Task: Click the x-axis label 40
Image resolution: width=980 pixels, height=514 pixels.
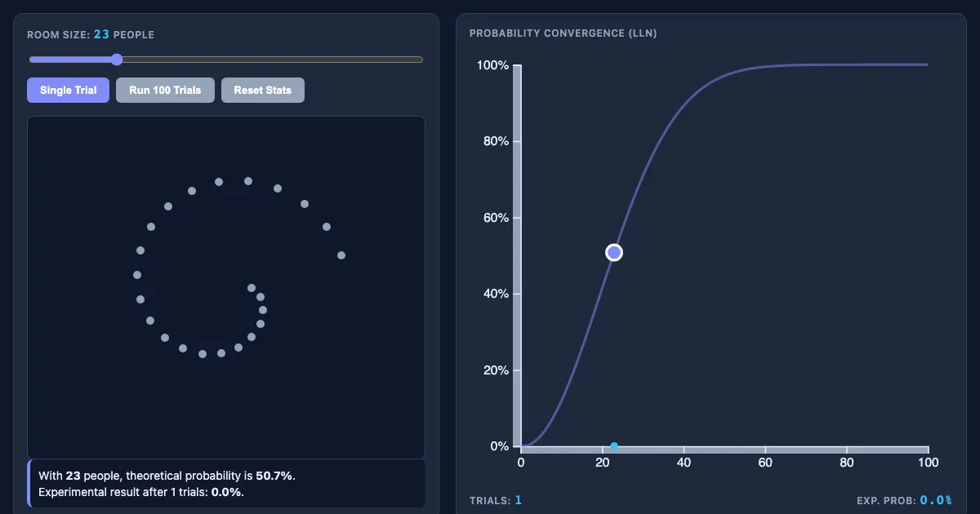Action: [684, 463]
